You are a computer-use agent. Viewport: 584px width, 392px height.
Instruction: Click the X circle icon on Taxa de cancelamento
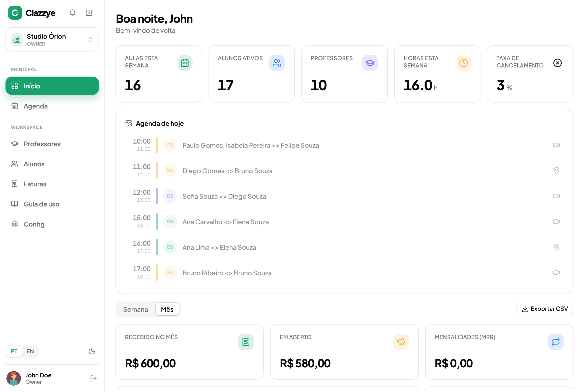pos(557,63)
